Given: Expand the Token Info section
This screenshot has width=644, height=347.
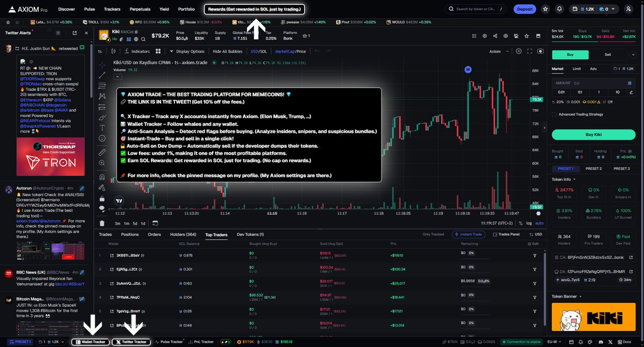Looking at the screenshot, I should coord(563,179).
